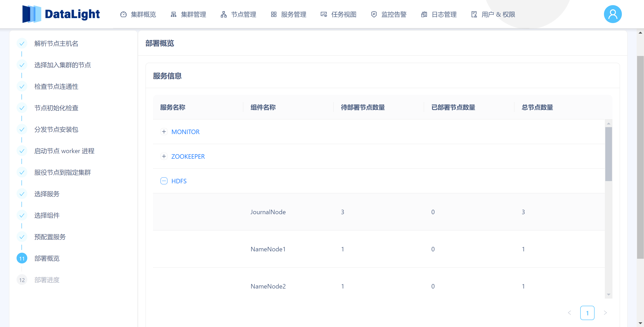Open the user avatar menu
Viewport: 644px width, 327px height.
tap(613, 14)
